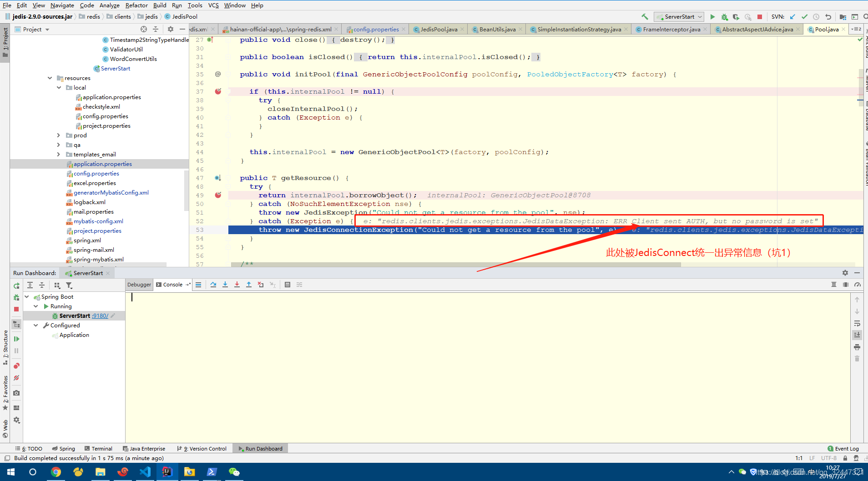This screenshot has width=868, height=481.
Task: Open Chrome from the Windows taskbar
Action: (56, 472)
